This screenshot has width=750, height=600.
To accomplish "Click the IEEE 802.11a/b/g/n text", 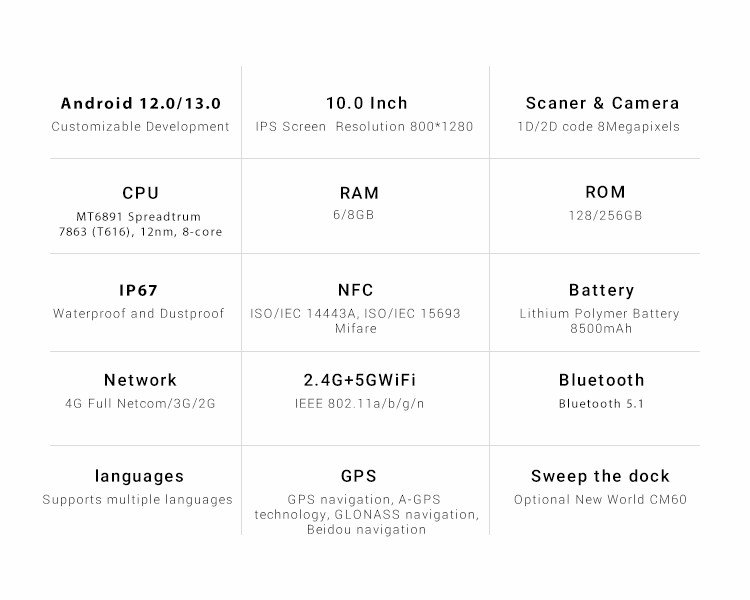I will (x=360, y=404).
